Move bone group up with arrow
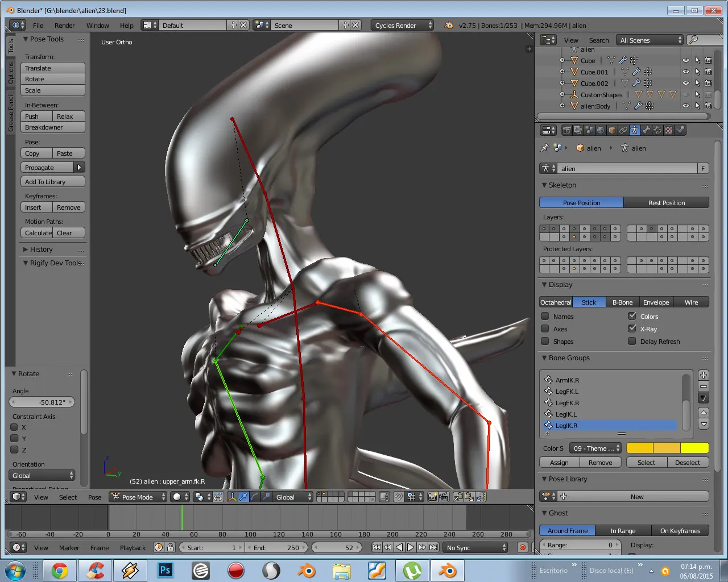The width and height of the screenshot is (728, 582). coord(704,412)
